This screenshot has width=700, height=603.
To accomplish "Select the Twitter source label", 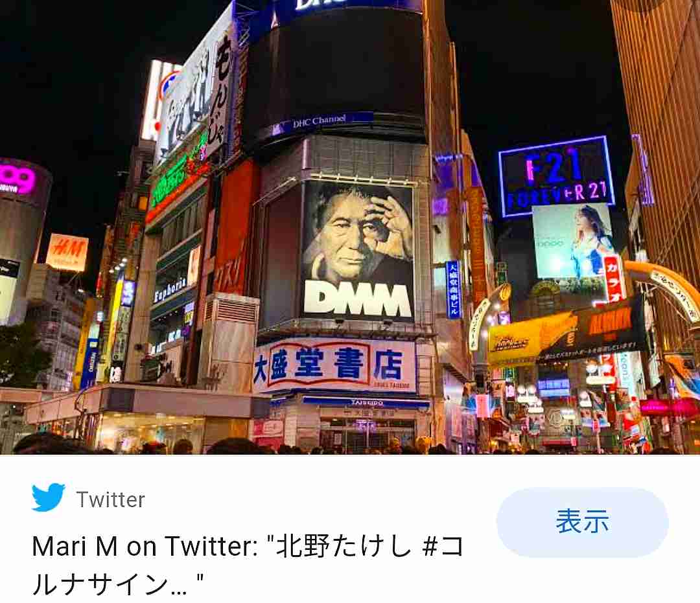I will point(110,499).
